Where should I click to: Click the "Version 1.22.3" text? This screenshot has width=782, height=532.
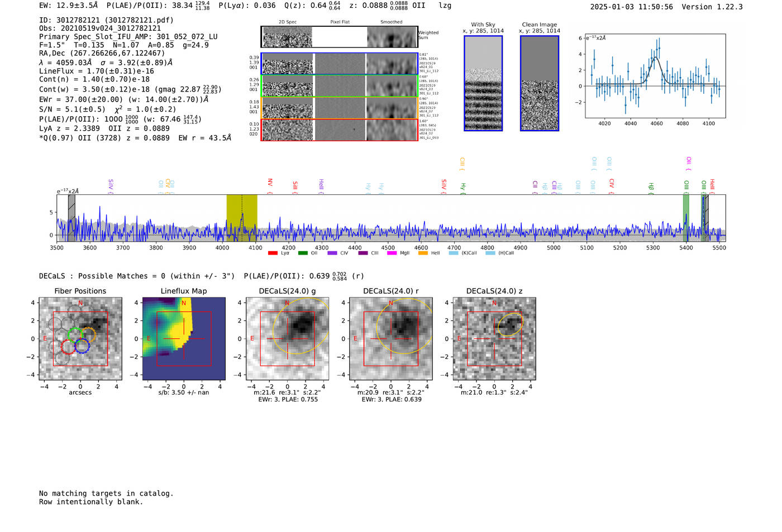[x=712, y=7]
